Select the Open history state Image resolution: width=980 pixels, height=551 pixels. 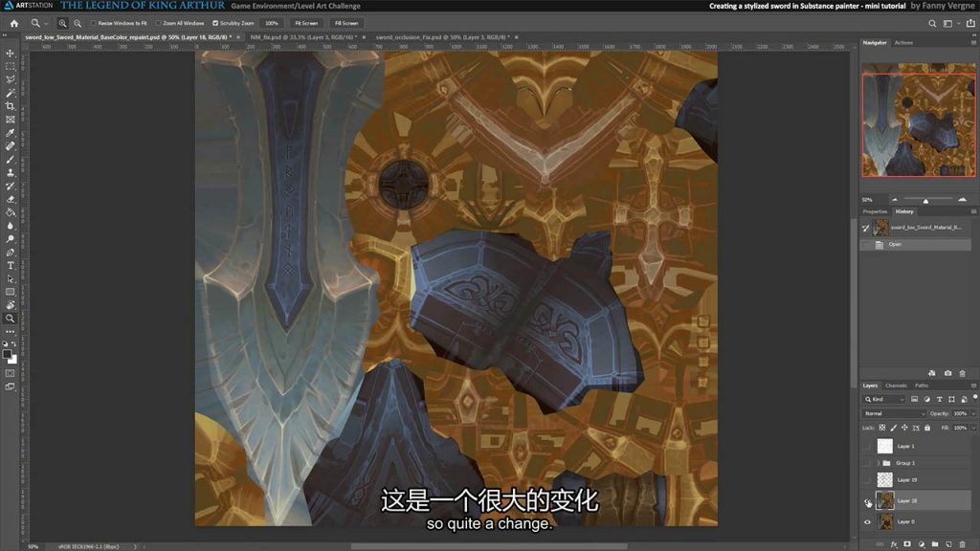point(916,244)
